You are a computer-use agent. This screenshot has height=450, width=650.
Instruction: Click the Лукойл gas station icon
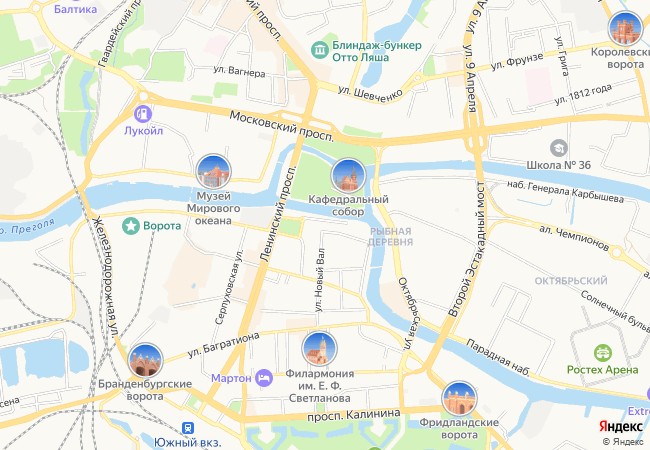(143, 114)
